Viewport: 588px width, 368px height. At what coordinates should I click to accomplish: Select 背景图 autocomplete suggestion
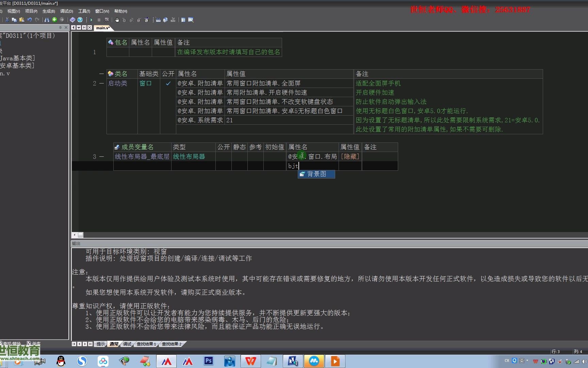click(316, 174)
